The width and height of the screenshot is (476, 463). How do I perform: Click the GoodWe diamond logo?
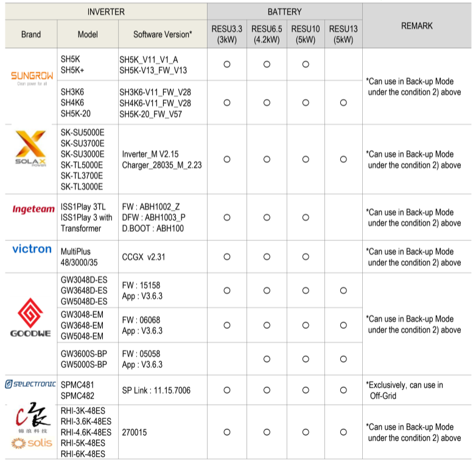click(30, 314)
